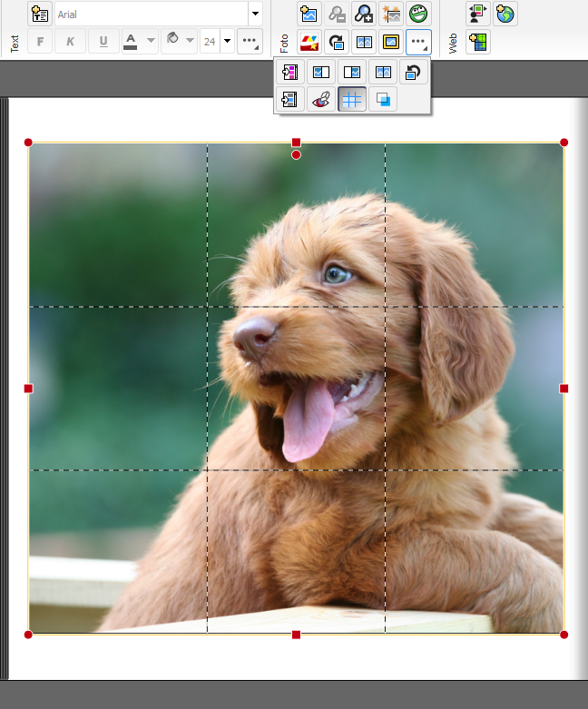Toggle bold (F) text formatting
Screen dimensions: 588x709
point(40,42)
